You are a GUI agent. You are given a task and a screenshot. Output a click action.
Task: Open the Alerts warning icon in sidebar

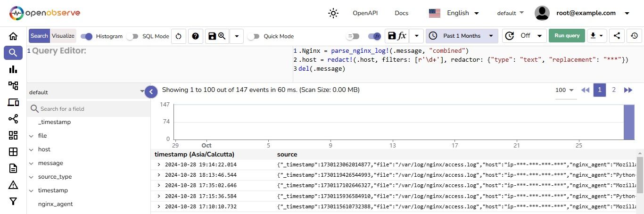click(13, 184)
